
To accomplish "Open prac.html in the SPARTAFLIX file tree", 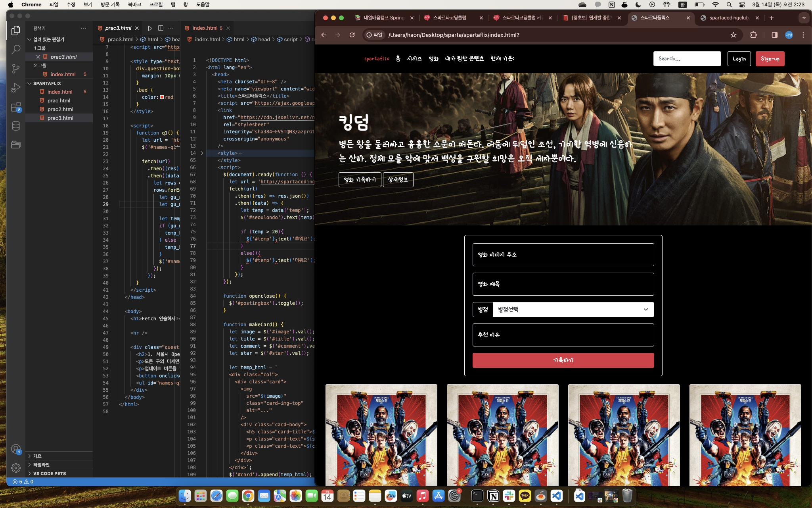I will tap(59, 101).
